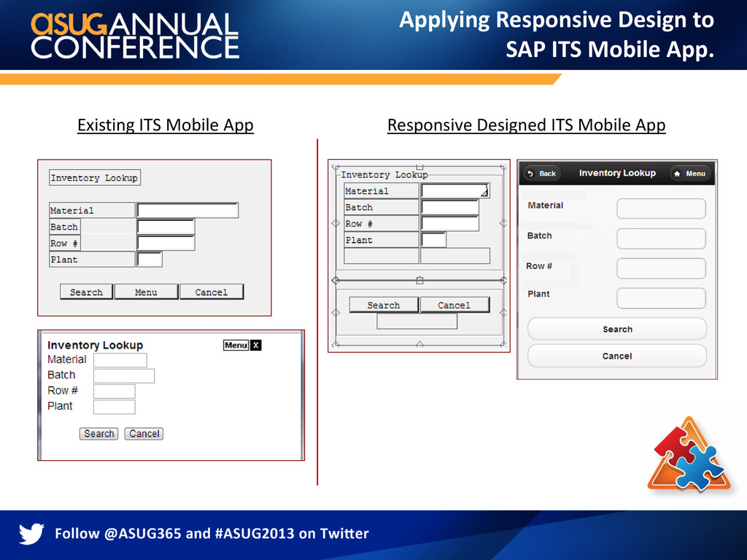
Task: Click Material field in white-background app
Action: (x=120, y=360)
